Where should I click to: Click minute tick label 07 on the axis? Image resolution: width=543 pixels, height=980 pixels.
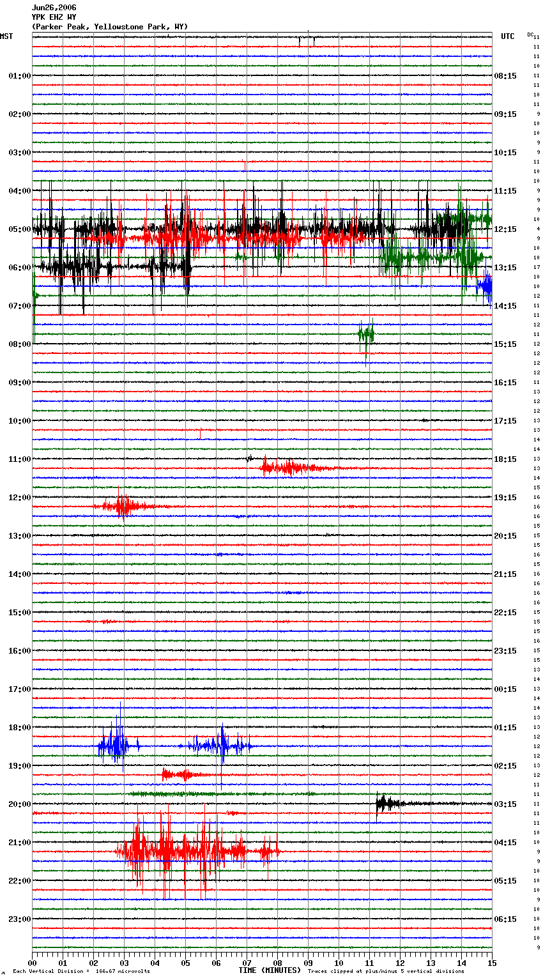(247, 962)
